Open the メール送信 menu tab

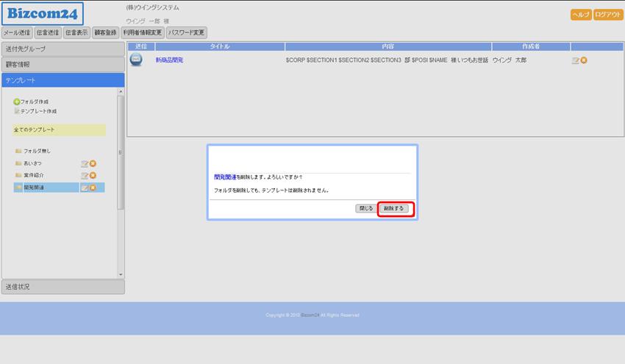pyautogui.click(x=17, y=32)
